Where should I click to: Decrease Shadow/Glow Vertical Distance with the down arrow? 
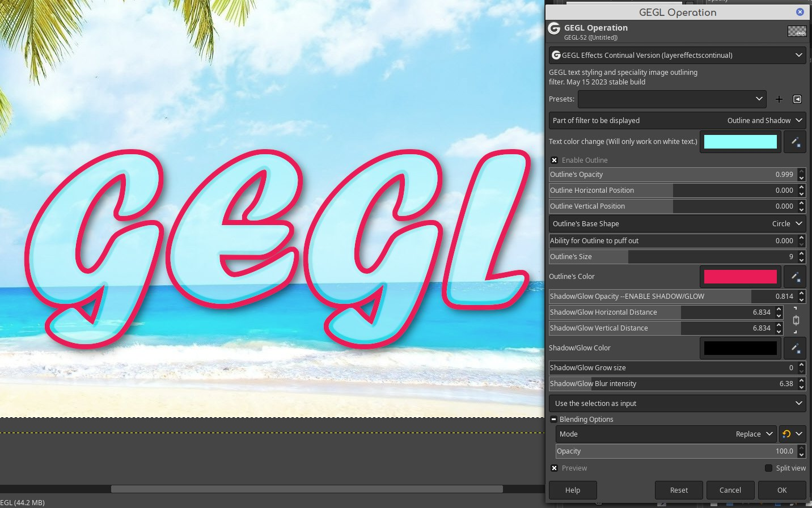click(x=779, y=332)
